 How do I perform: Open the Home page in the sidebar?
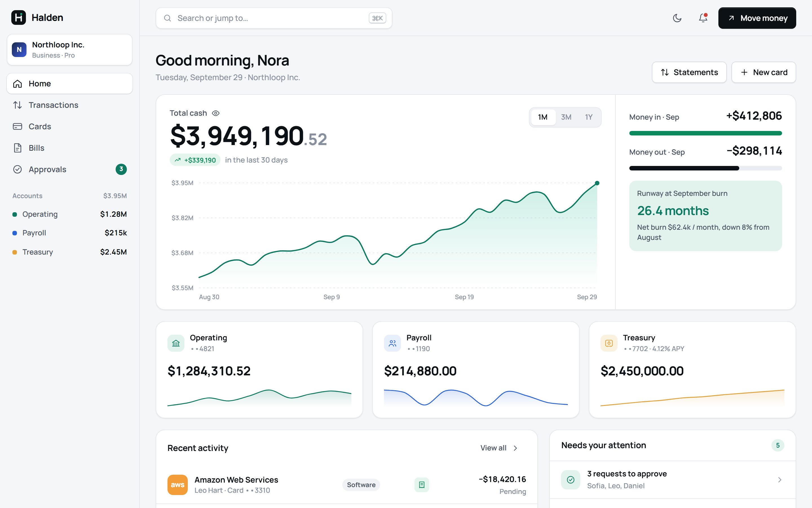click(69, 84)
